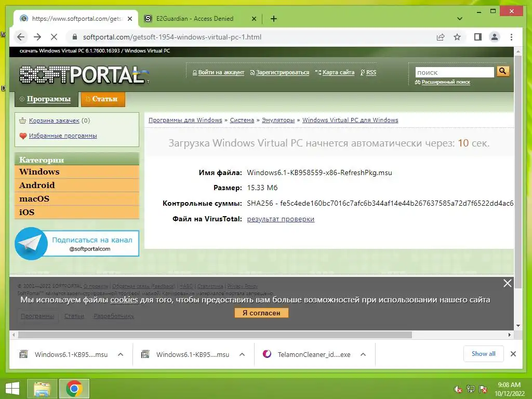Close the softportal.com tab

pyautogui.click(x=129, y=19)
